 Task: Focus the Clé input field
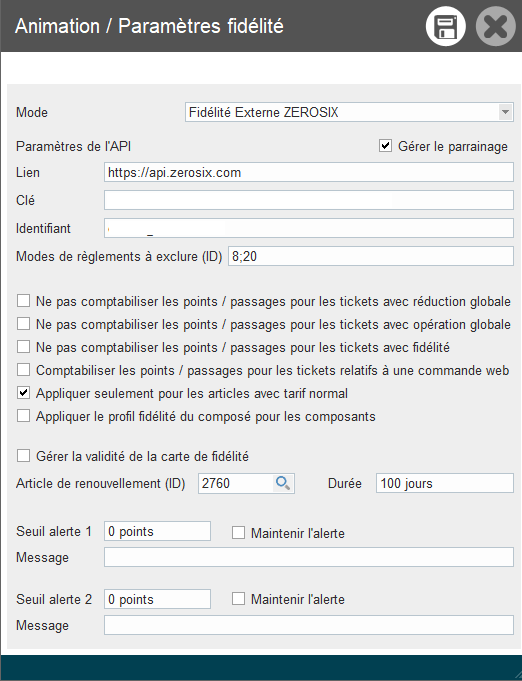pyautogui.click(x=309, y=200)
